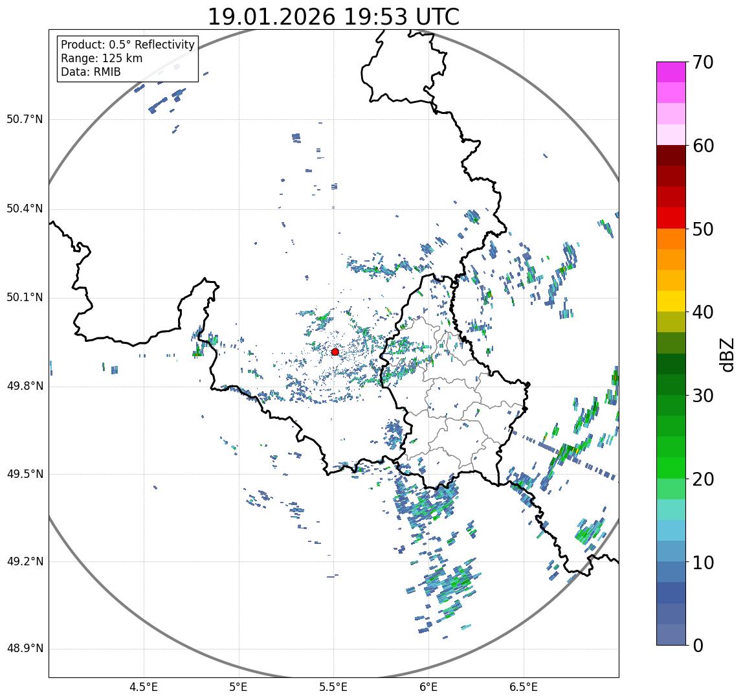Click the 49.8°N latitude label
743x700 pixels.
[25, 386]
